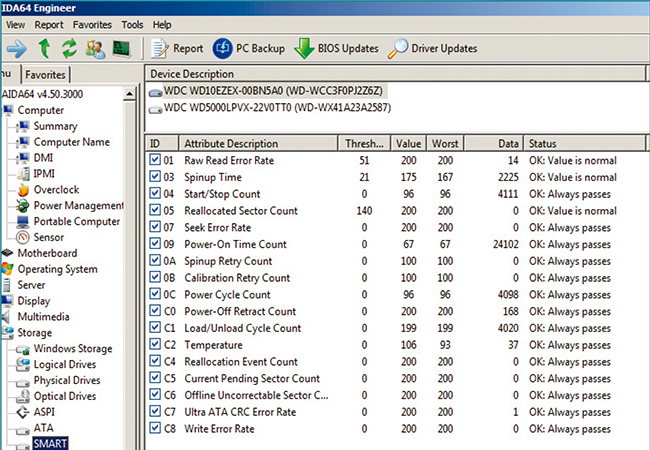Viewport: 650px width, 450px height.
Task: Select Display in the tree
Action: pos(34,301)
